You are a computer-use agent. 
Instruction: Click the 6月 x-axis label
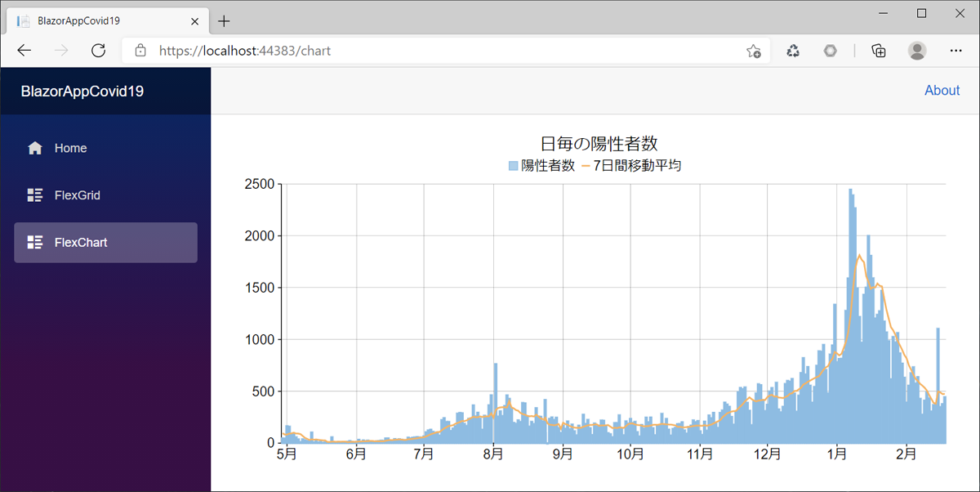355,453
